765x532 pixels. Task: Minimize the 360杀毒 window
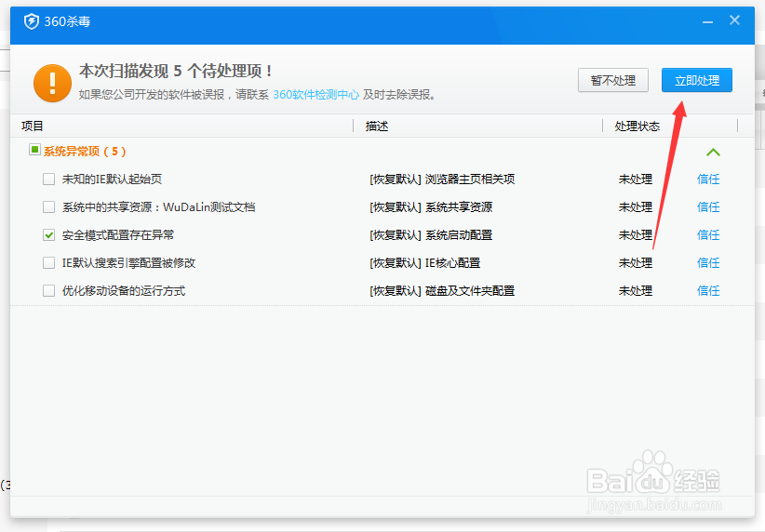pos(707,22)
